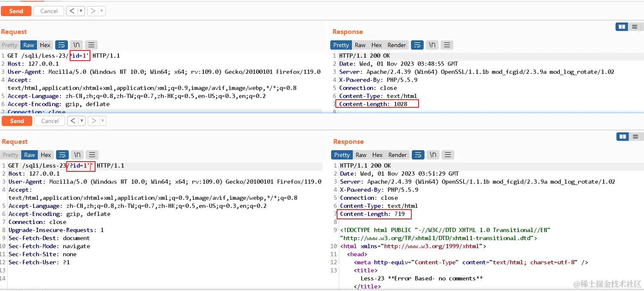Toggle \n non-printable chars in upper Response

pyautogui.click(x=432, y=45)
